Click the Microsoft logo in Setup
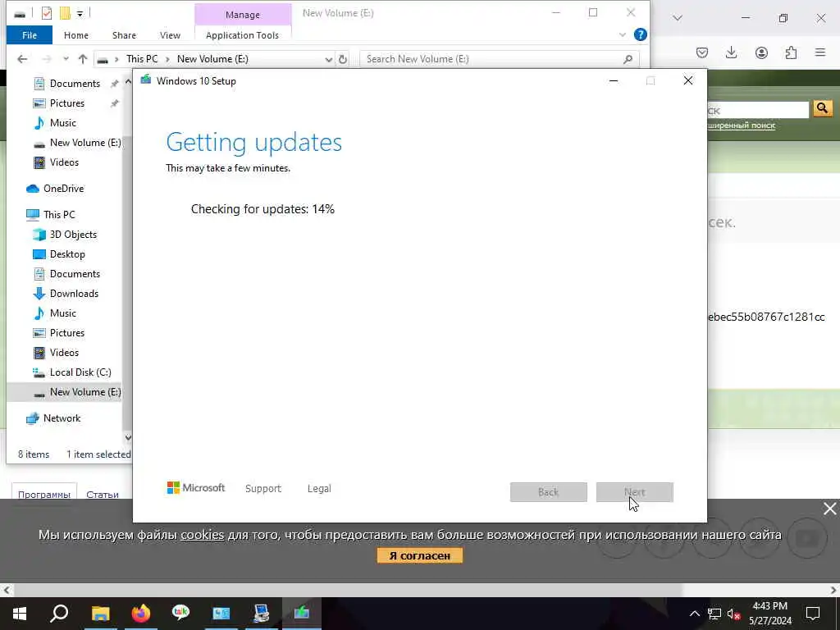The height and width of the screenshot is (630, 840). pos(195,488)
